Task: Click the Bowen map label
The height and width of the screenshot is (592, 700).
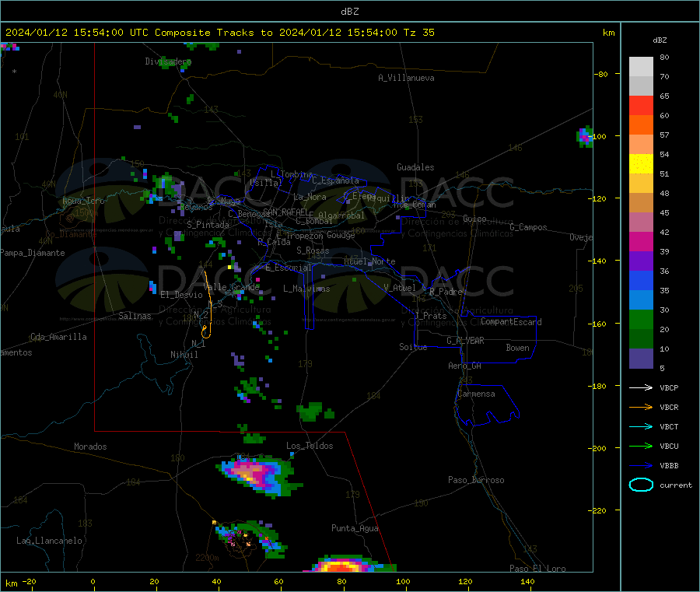Action: click(517, 348)
